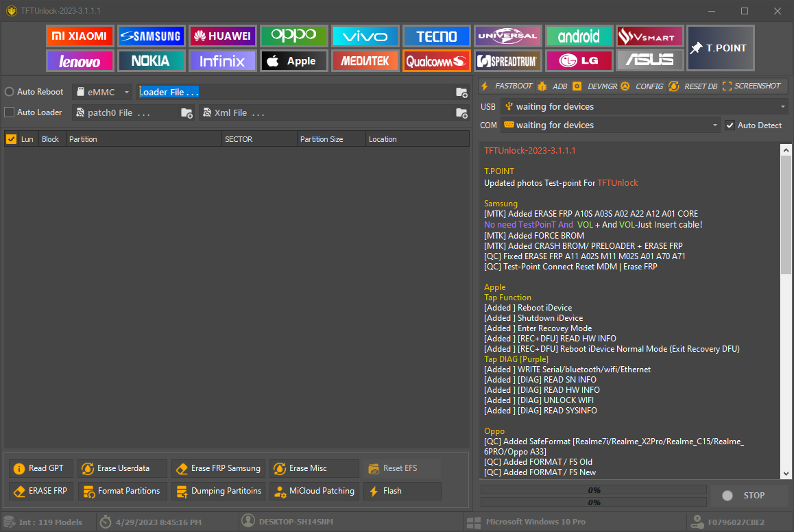Open the COM port devices dropdown
Screen dimensions: 794x532
[x=609, y=125]
